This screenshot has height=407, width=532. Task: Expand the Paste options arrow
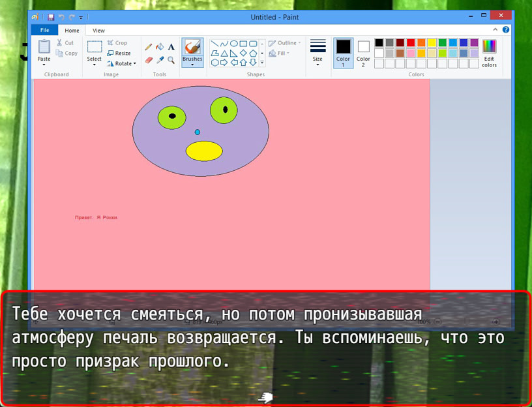coord(44,65)
